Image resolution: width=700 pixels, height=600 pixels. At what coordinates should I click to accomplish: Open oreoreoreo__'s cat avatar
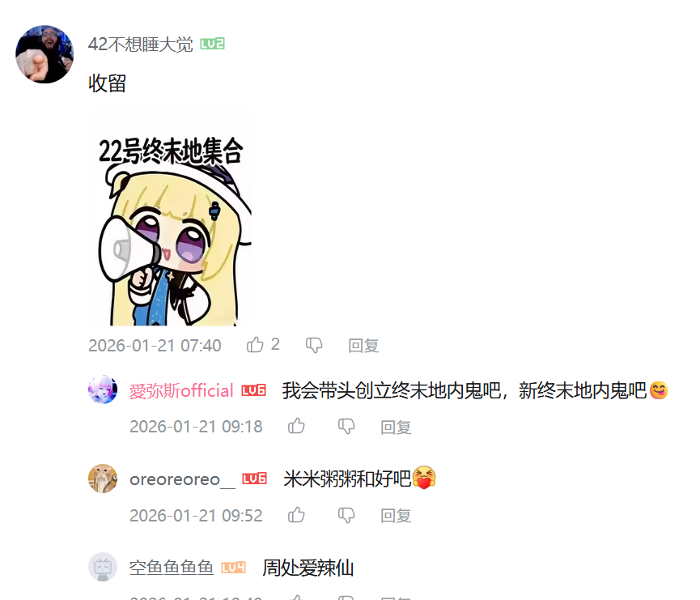click(x=103, y=479)
